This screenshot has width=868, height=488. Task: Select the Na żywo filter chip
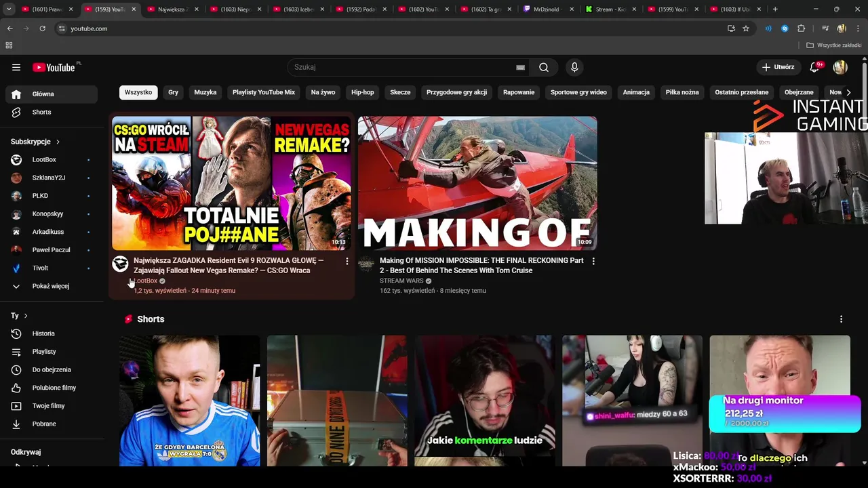pyautogui.click(x=323, y=92)
